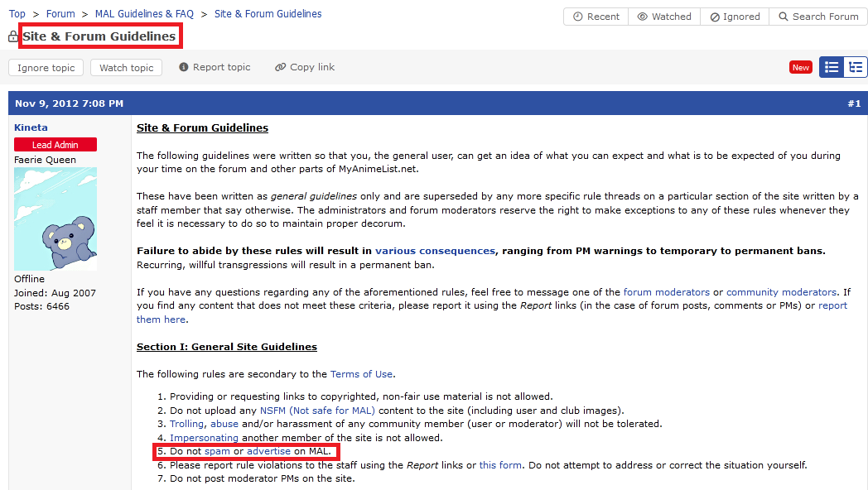The image size is (868, 490).
Task: Open the Ignored topics list
Action: (x=735, y=17)
